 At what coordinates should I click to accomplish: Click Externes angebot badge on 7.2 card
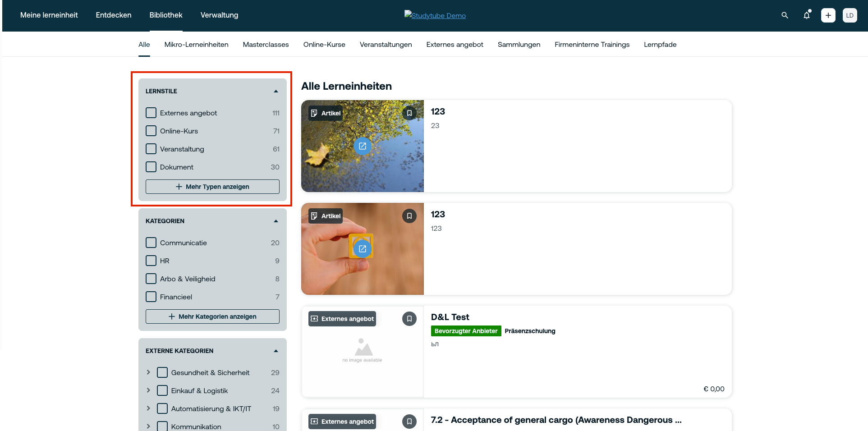[342, 422]
